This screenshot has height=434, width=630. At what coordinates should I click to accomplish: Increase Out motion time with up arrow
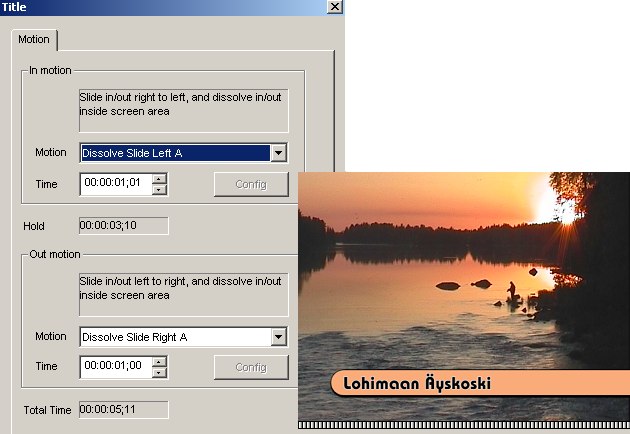160,362
